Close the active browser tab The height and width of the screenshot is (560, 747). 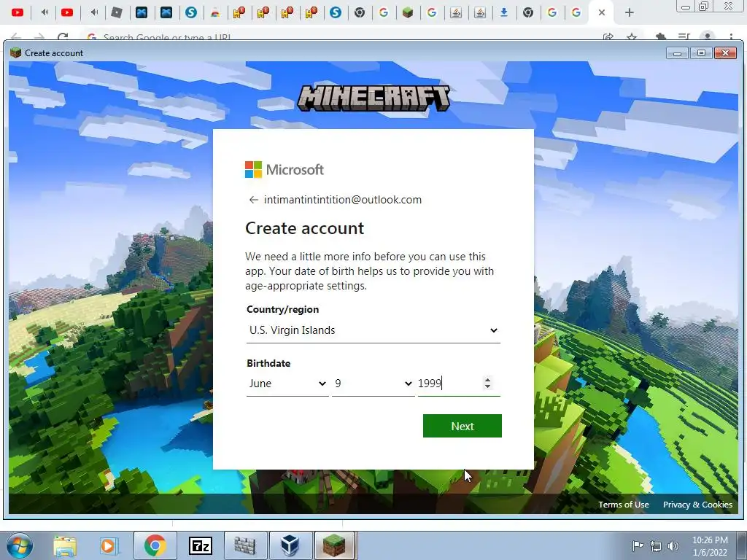602,13
